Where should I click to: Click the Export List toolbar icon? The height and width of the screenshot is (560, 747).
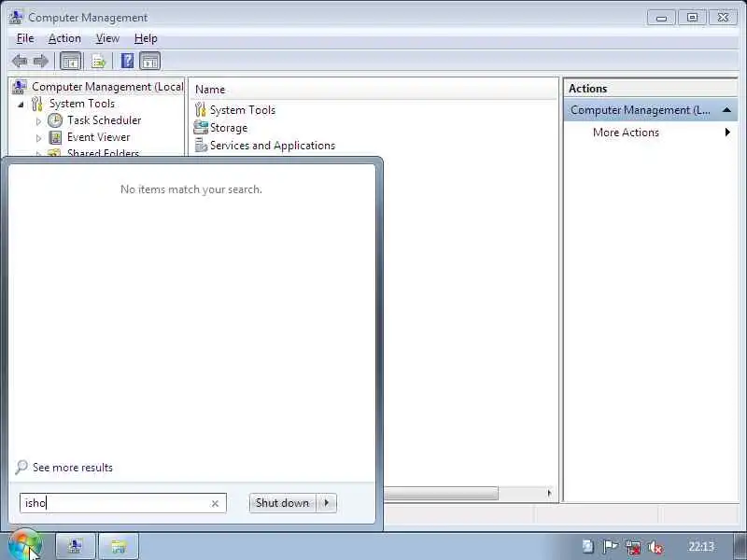click(x=98, y=62)
